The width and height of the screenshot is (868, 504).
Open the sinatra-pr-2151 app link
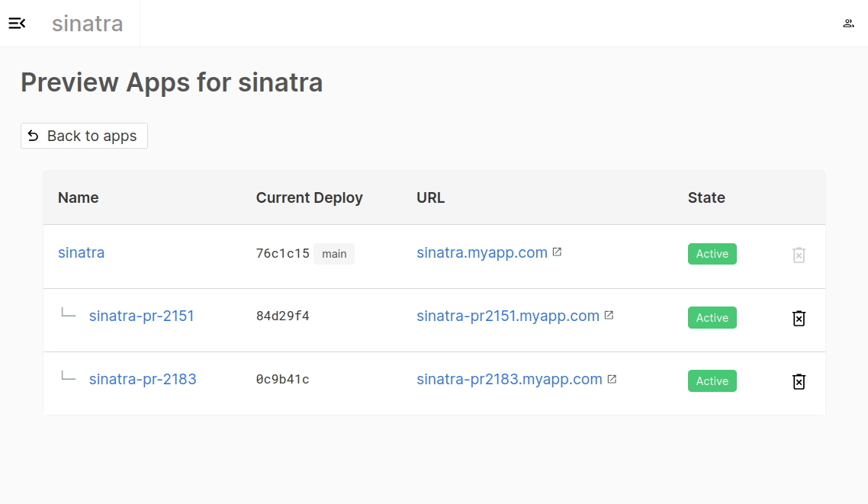[x=141, y=316]
